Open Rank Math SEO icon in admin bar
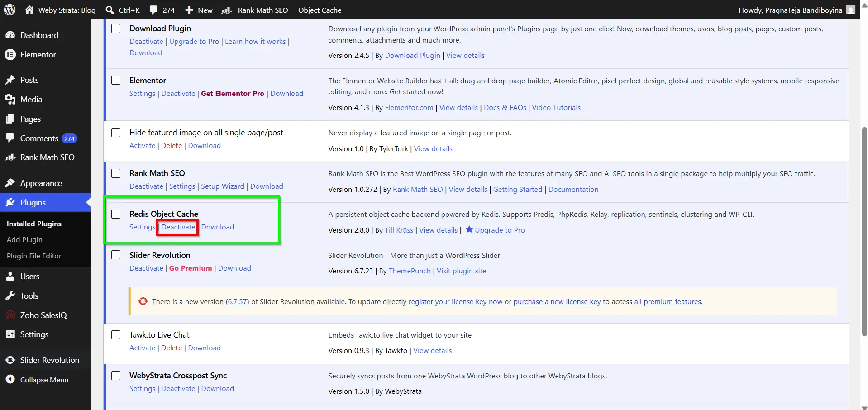868x410 pixels. (226, 10)
